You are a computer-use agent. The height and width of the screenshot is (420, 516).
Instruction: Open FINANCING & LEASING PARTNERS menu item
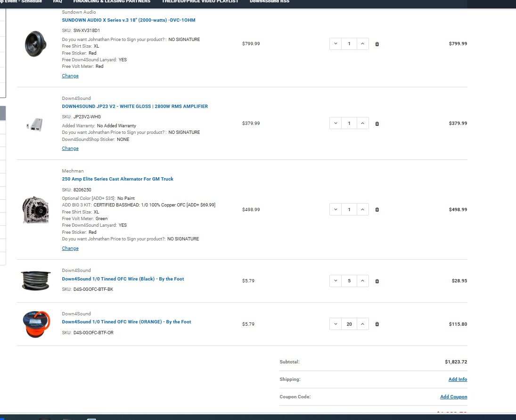click(x=112, y=1)
